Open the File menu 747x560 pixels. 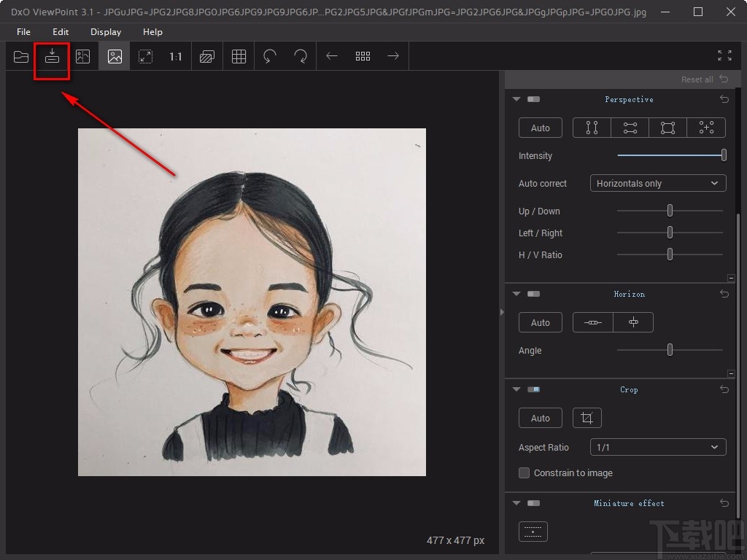tap(23, 31)
